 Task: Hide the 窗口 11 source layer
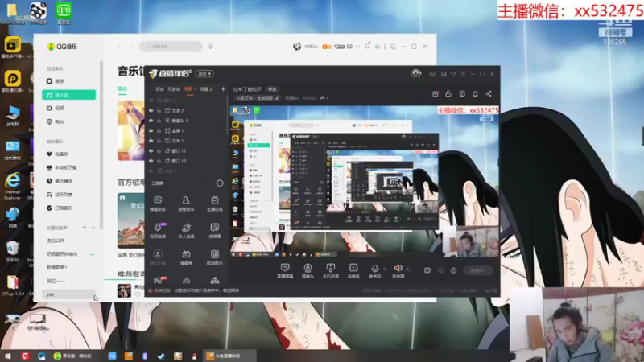(x=151, y=150)
